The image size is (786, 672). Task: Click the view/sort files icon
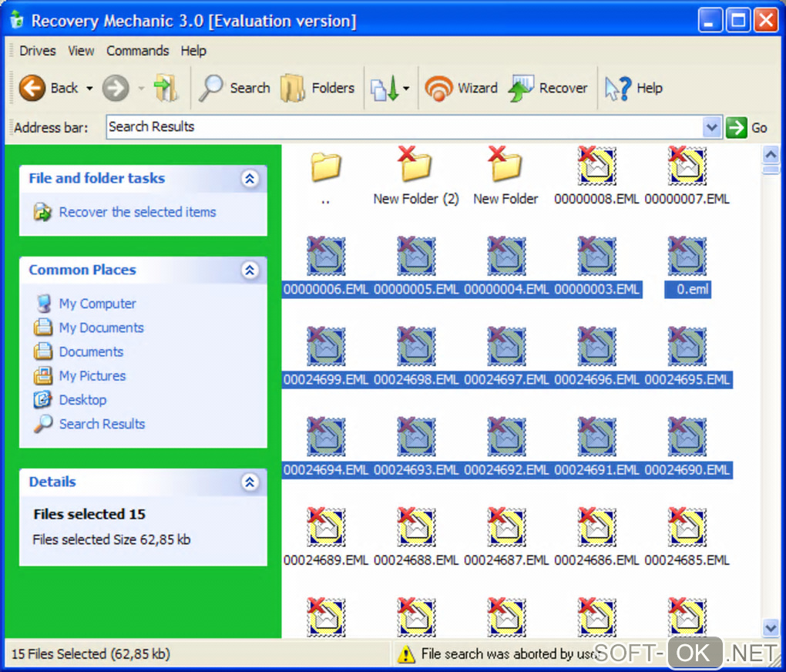(x=385, y=89)
